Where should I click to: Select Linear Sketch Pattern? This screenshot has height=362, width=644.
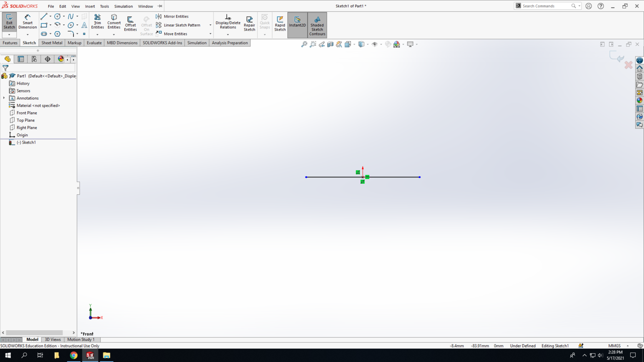pos(178,25)
